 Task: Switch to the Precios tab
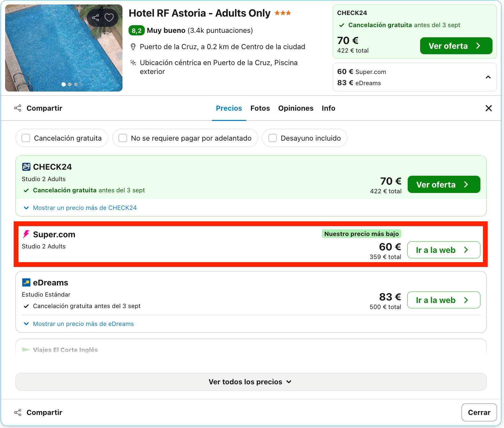pyautogui.click(x=229, y=108)
